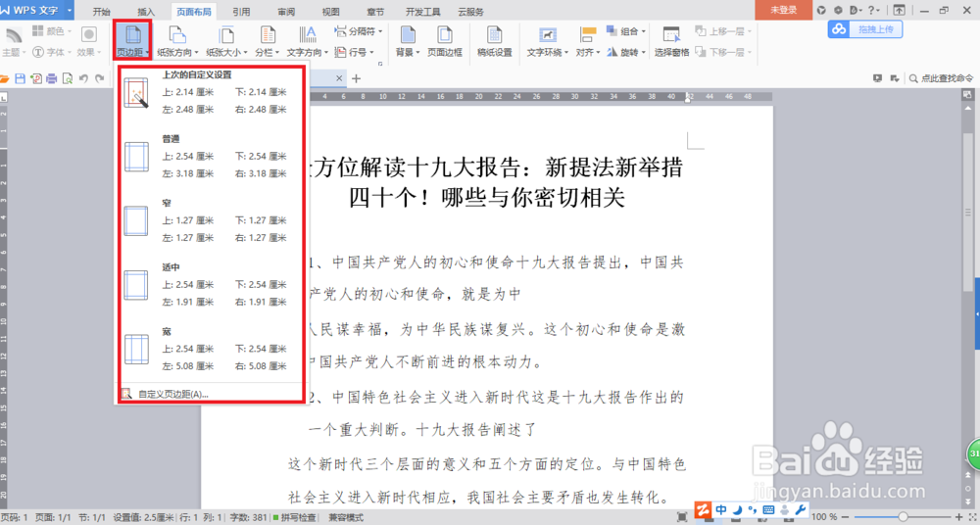Click the Chinese 中 input mode toggle
This screenshot has width=980, height=525.
tap(722, 508)
